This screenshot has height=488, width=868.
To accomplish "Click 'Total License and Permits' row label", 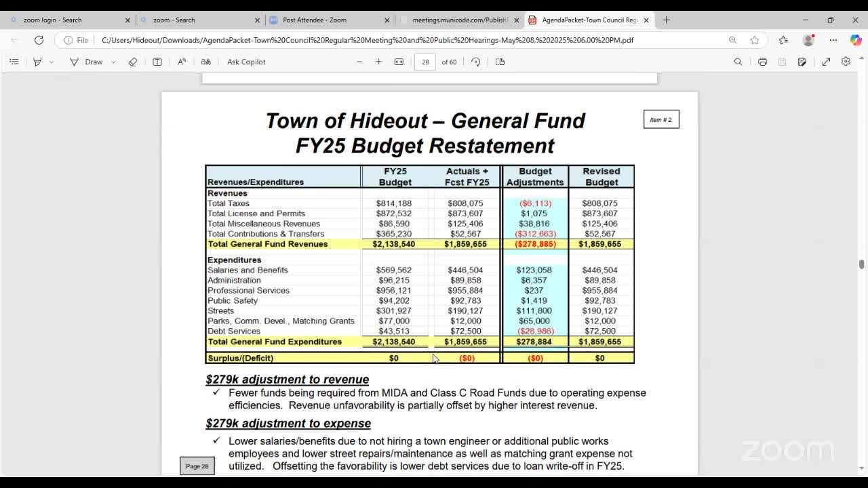I will [x=256, y=213].
